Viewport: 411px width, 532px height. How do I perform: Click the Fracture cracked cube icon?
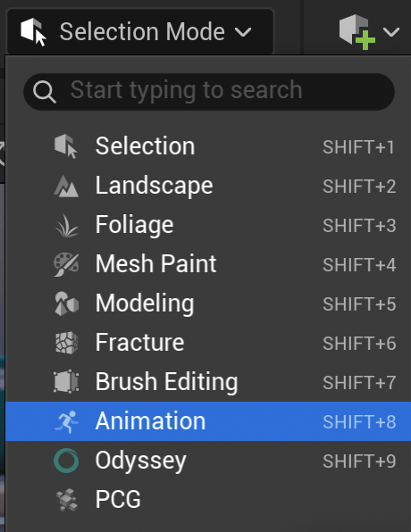click(x=67, y=343)
